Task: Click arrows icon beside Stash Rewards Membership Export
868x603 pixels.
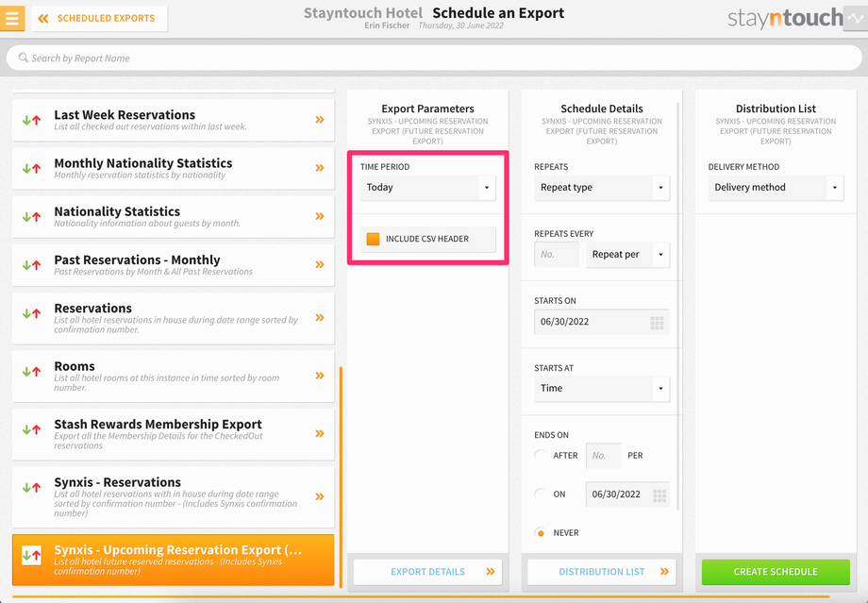Action: pyautogui.click(x=31, y=429)
